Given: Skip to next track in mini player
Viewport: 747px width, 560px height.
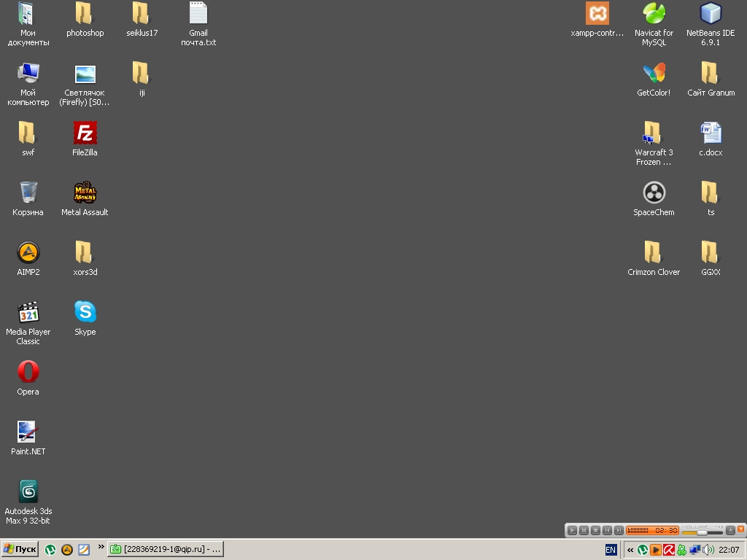Looking at the screenshot, I should tap(619, 530).
